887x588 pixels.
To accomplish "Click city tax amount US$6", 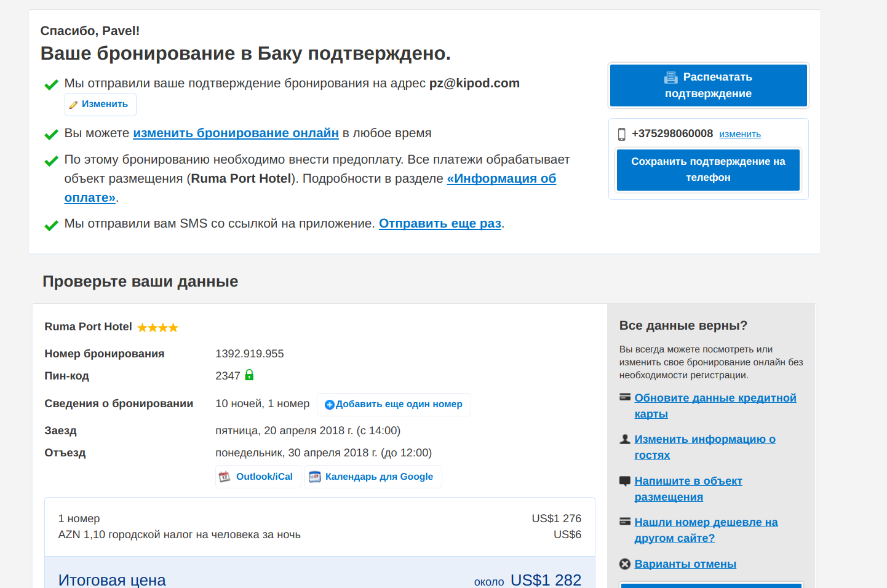I will 567,534.
